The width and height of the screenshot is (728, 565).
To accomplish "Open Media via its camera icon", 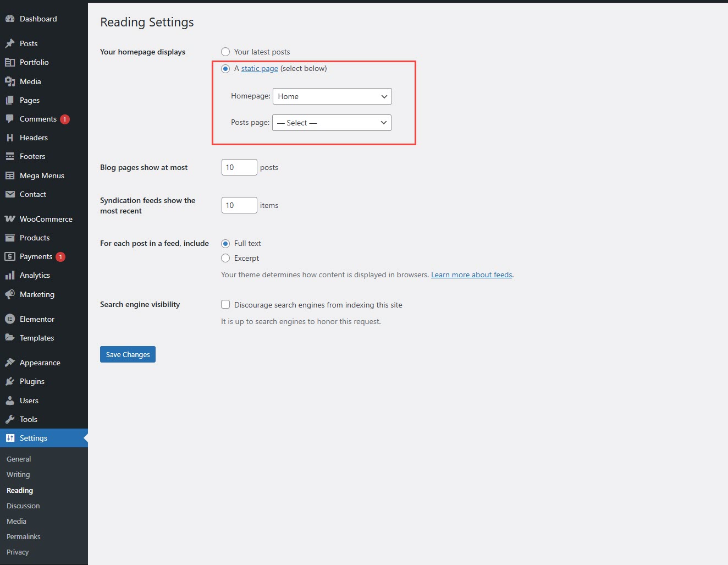I will coord(10,81).
